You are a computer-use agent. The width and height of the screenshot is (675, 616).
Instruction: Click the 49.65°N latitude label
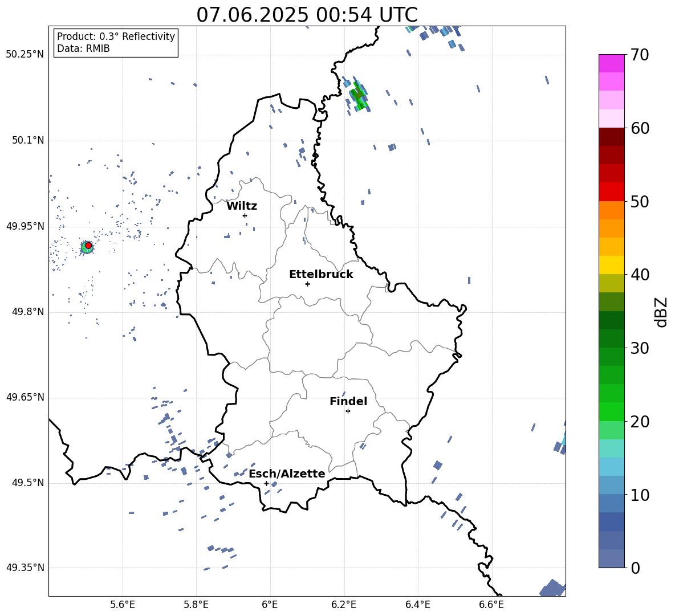pos(25,397)
